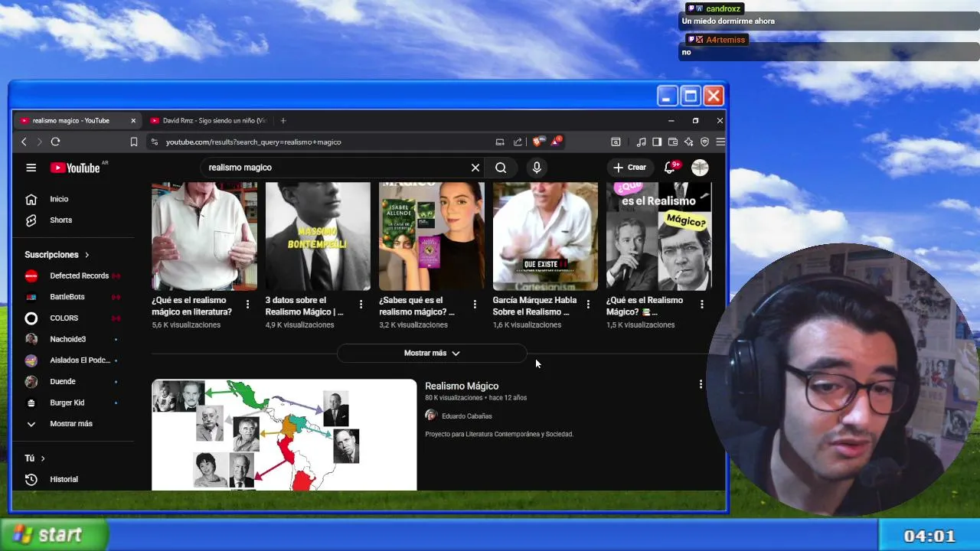Expand the Suscripciones section
This screenshot has width=980, height=551.
(57, 255)
